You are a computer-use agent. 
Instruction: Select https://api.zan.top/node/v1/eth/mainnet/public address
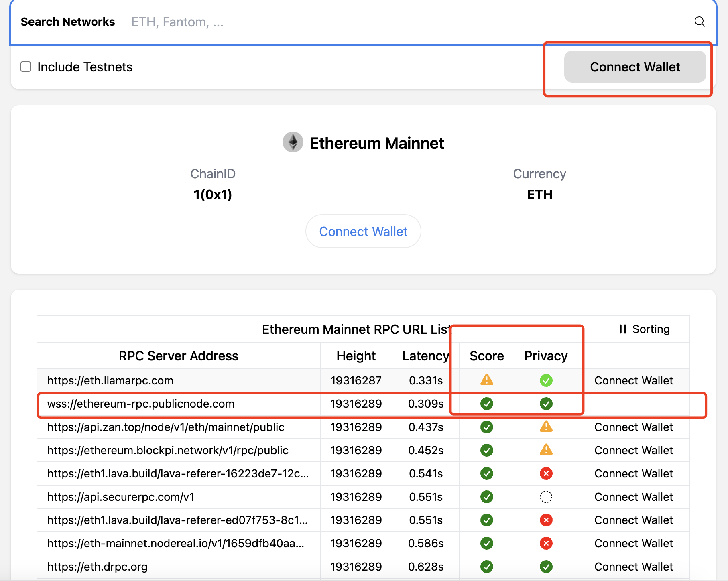pos(166,427)
